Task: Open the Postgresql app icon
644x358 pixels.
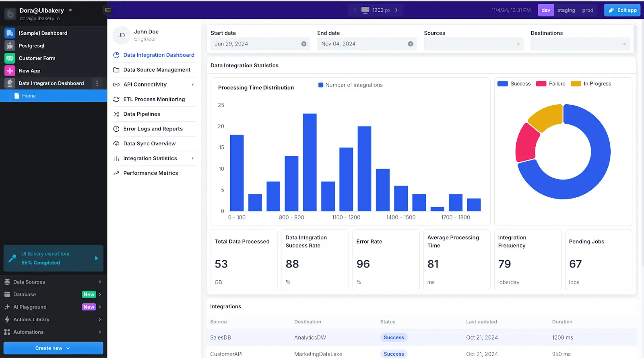Action: click(x=10, y=46)
